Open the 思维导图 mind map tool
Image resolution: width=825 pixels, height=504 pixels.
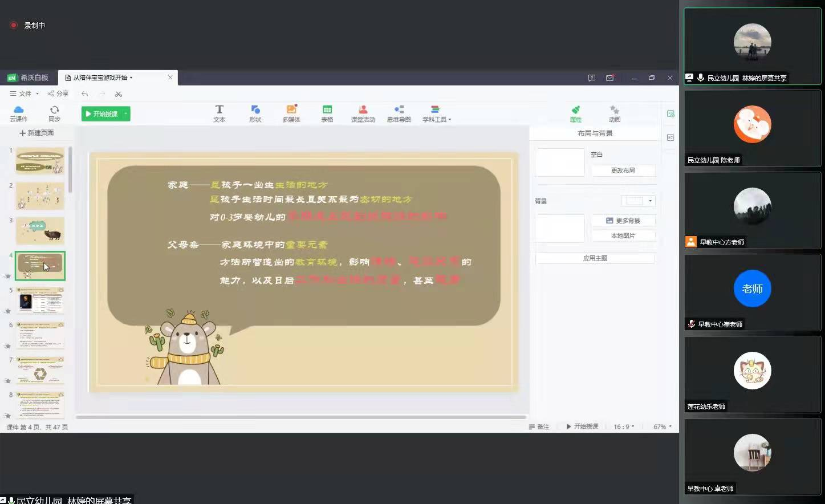tap(399, 113)
